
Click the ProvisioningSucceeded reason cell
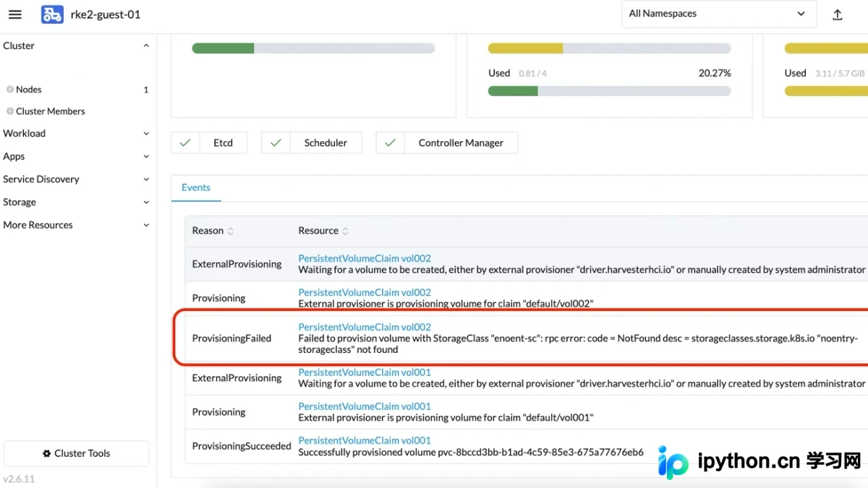pos(242,446)
